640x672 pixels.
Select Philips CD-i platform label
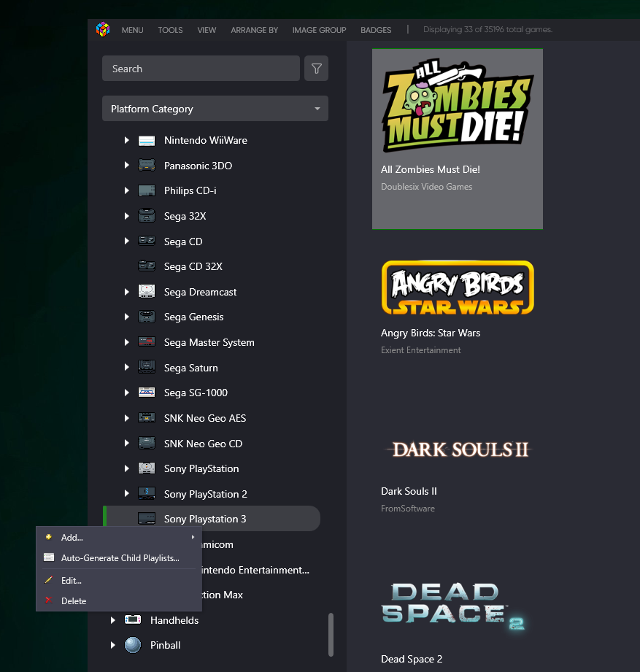pos(190,190)
